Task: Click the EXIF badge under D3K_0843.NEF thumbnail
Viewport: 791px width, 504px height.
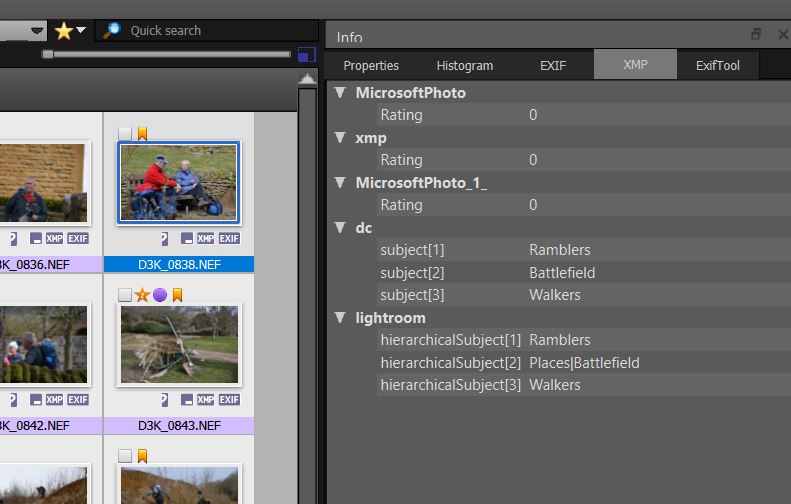Action: click(229, 400)
